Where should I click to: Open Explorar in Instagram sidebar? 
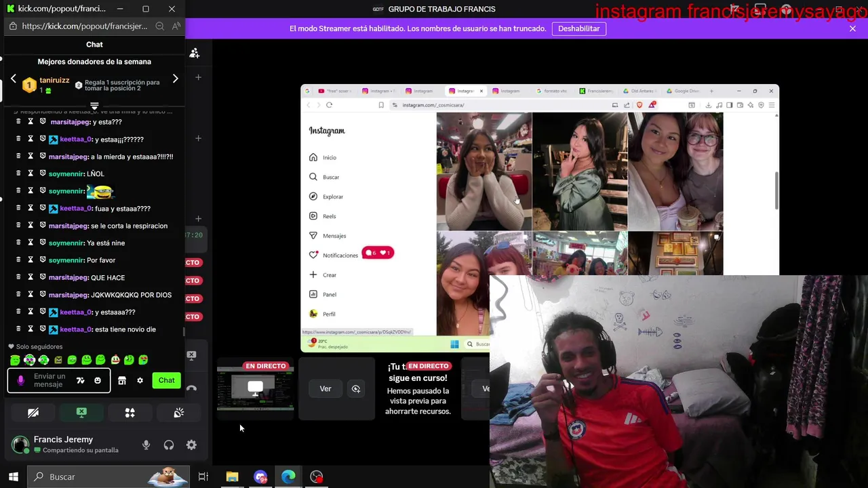click(326, 197)
